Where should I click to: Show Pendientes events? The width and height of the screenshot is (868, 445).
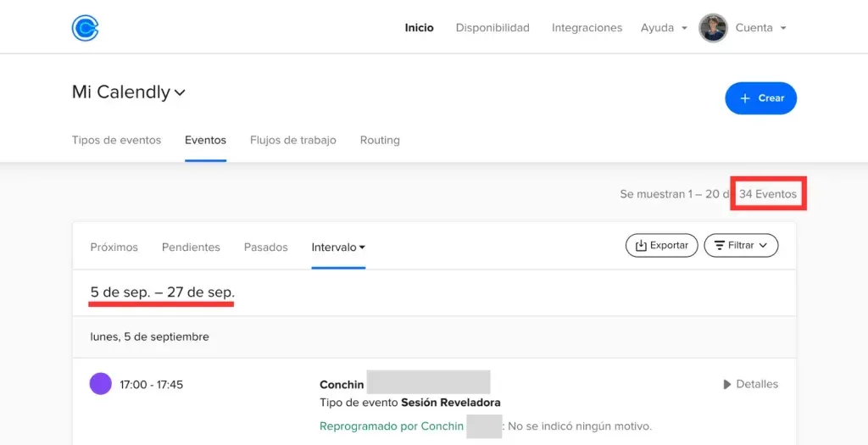coord(191,248)
